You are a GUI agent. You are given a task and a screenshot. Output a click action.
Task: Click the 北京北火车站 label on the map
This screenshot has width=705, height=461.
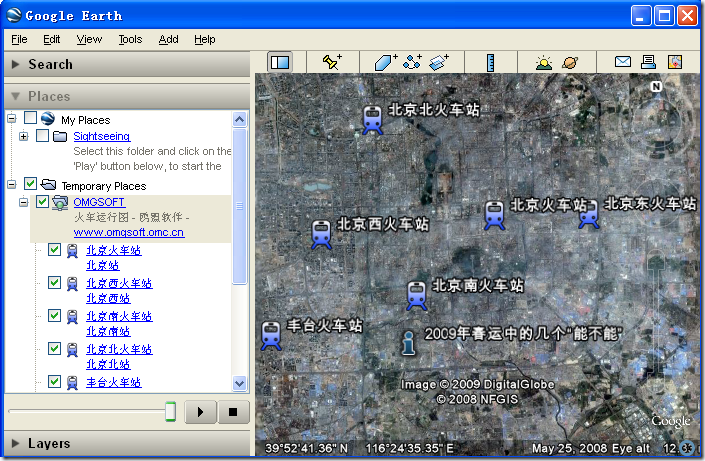(434, 109)
